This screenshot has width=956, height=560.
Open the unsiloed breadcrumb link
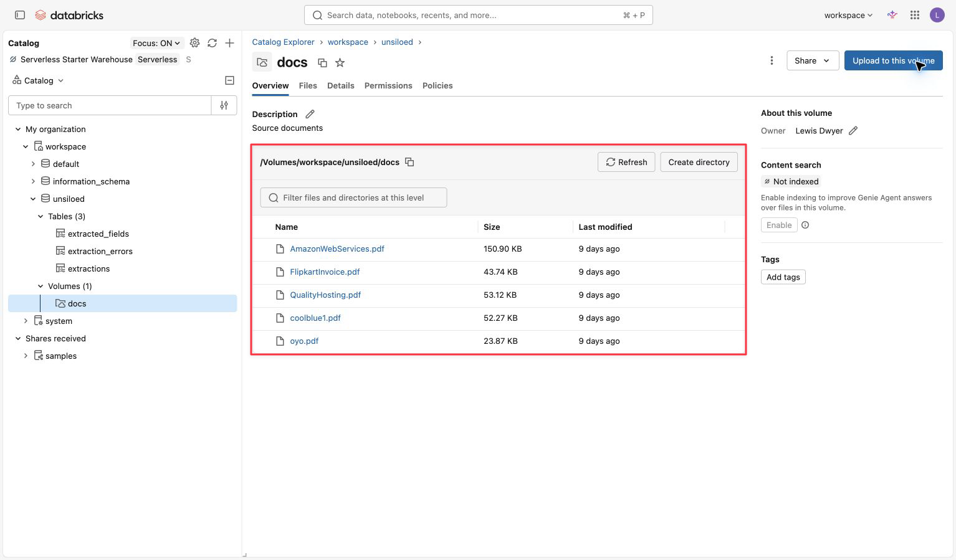397,42
